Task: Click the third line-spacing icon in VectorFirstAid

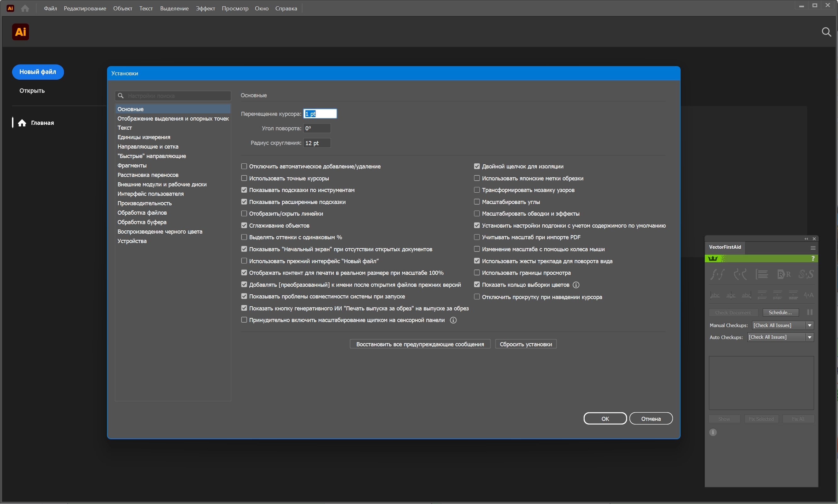Action: point(793,295)
